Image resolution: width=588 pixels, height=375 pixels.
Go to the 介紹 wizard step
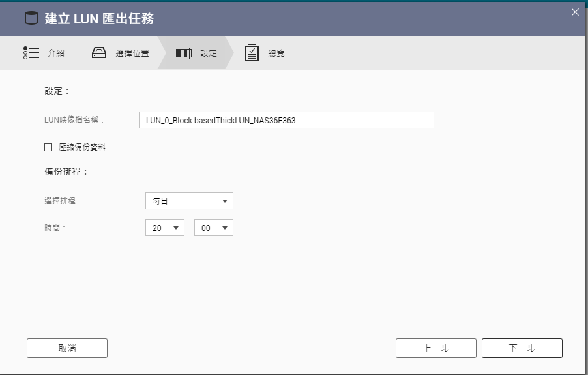(56, 53)
